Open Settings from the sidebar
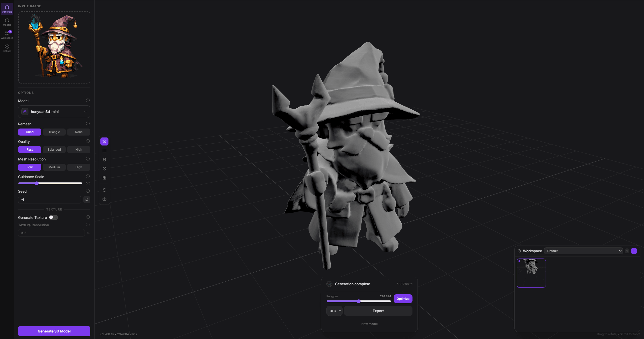 coord(7,48)
